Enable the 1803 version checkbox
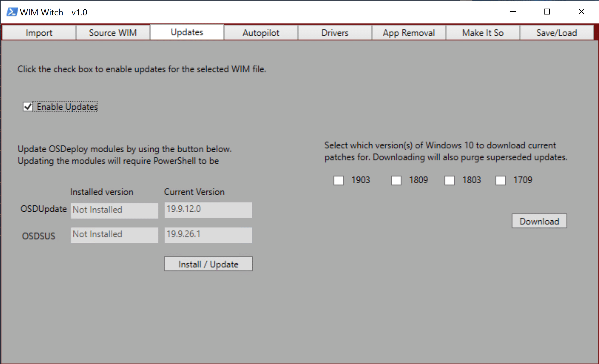The image size is (599, 364). click(449, 180)
